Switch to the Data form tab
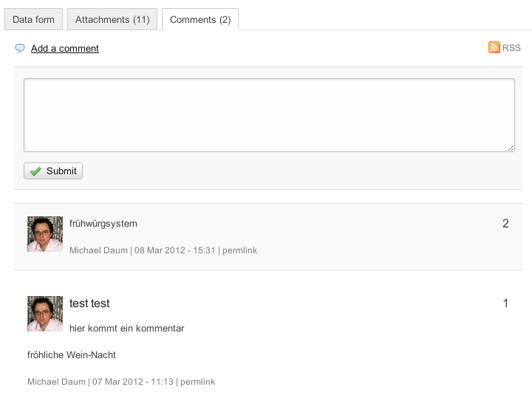Screen dimensions: 532x398 pyautogui.click(x=33, y=20)
